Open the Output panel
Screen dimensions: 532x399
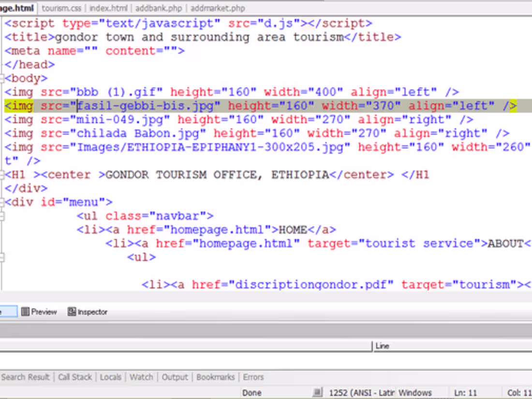coord(175,377)
